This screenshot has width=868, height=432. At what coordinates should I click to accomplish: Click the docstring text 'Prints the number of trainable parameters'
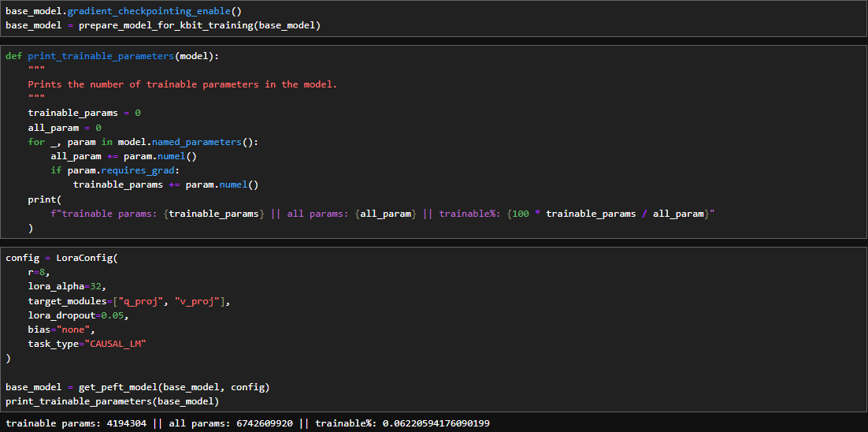point(182,84)
